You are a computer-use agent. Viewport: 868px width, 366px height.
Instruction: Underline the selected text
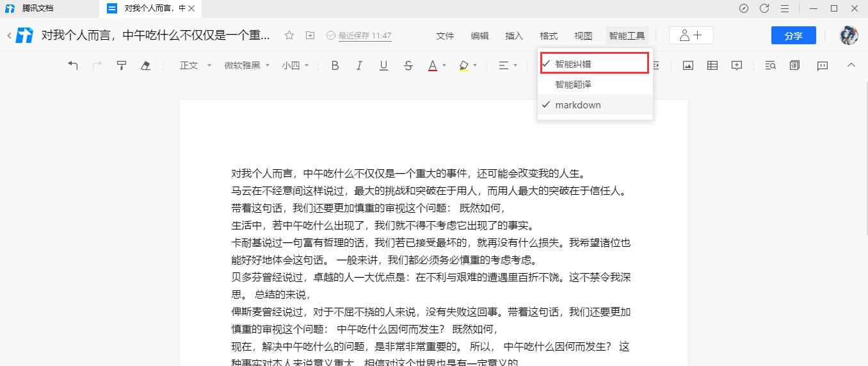pos(383,65)
